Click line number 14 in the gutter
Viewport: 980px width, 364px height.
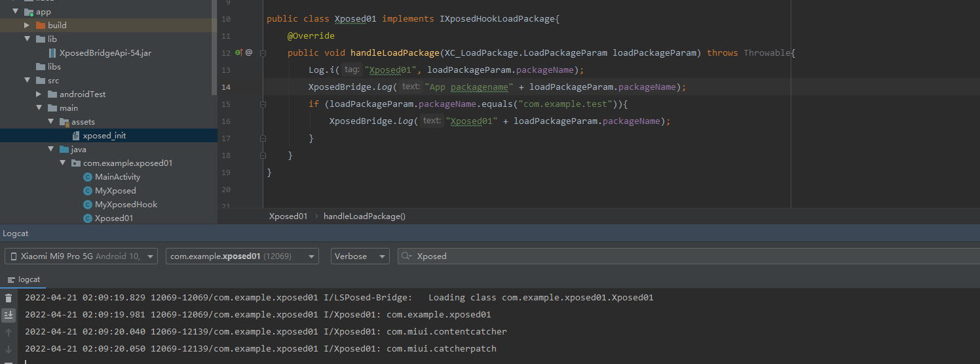226,87
